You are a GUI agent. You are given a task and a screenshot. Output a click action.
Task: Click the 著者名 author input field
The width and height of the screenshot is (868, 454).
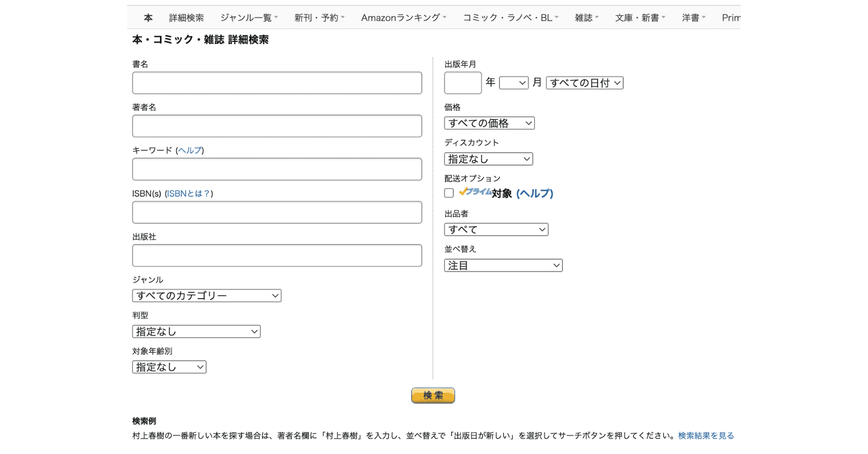pos(277,126)
